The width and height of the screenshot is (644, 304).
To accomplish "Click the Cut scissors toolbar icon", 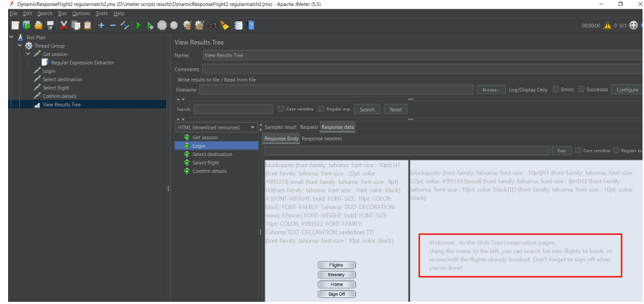I will [x=64, y=26].
